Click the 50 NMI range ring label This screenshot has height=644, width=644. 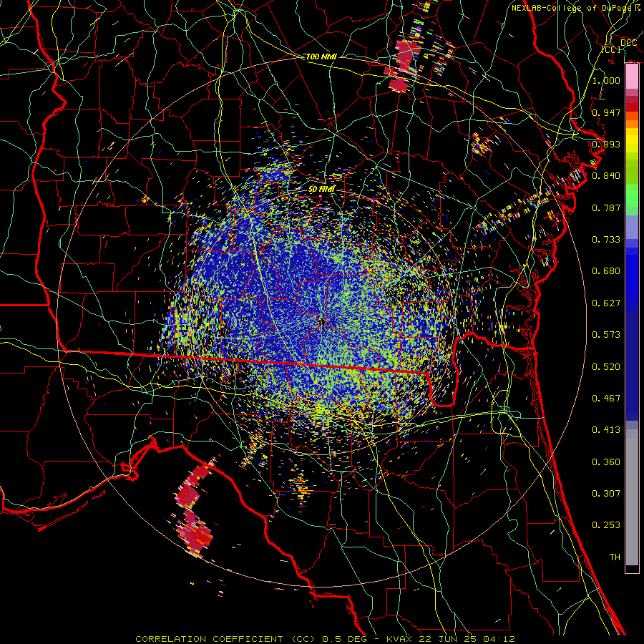(x=321, y=189)
